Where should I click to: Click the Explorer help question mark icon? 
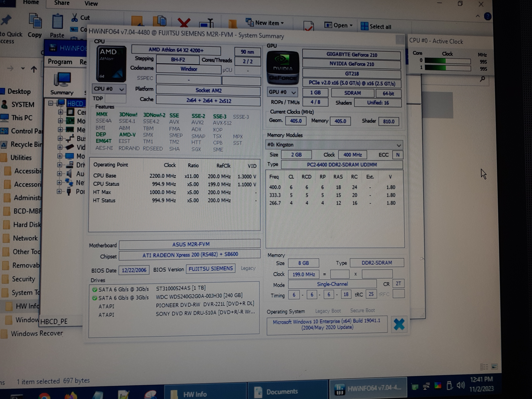[488, 16]
